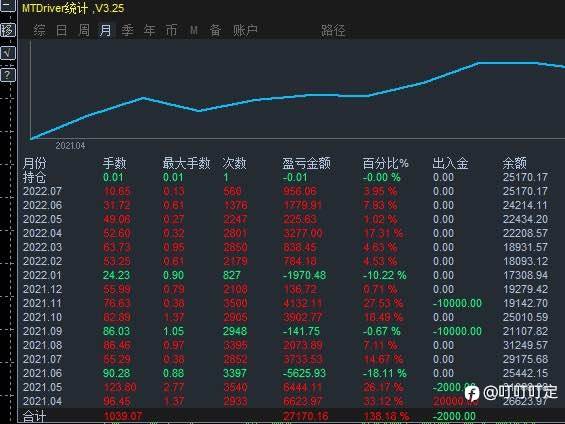The width and height of the screenshot is (565, 424).
Task: Select the 月 monthly tab
Action: (x=106, y=31)
